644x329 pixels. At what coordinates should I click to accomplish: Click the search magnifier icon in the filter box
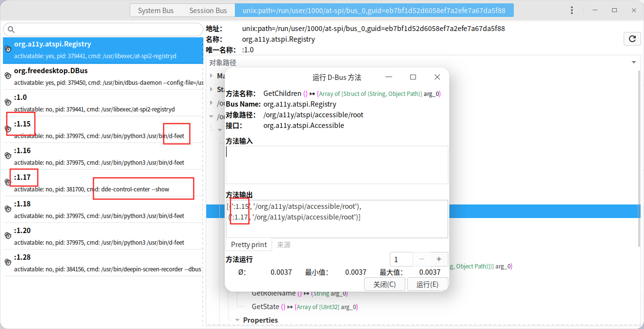[12, 30]
